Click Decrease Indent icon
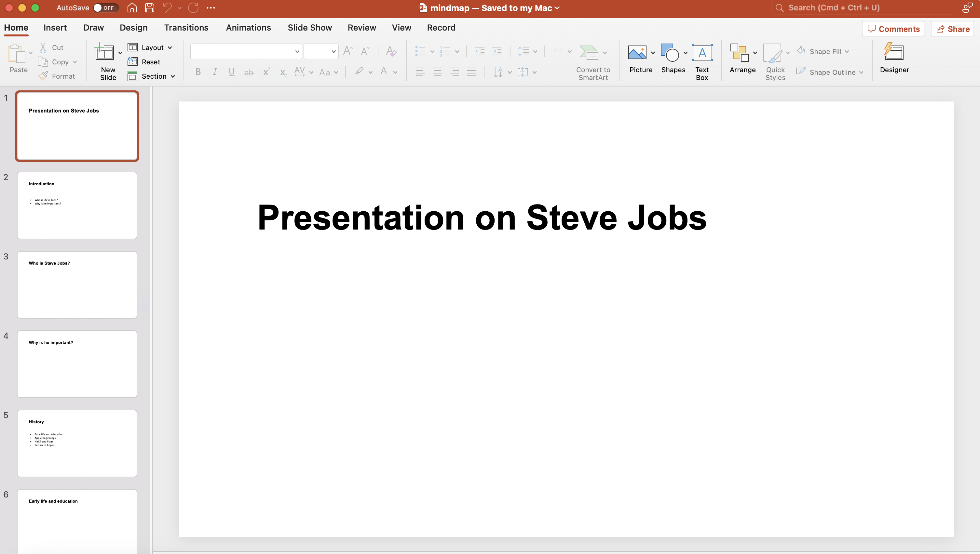Viewport: 980px width, 554px height. click(480, 51)
